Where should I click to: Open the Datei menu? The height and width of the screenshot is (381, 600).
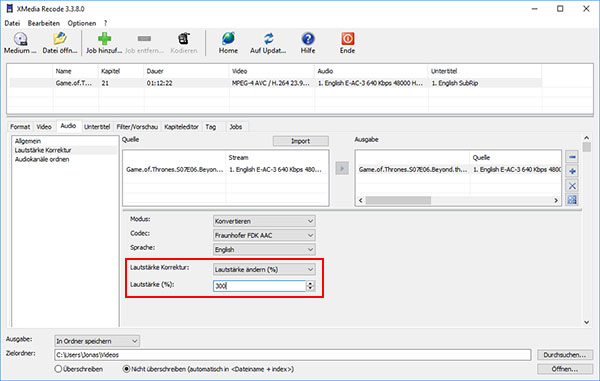coord(12,23)
